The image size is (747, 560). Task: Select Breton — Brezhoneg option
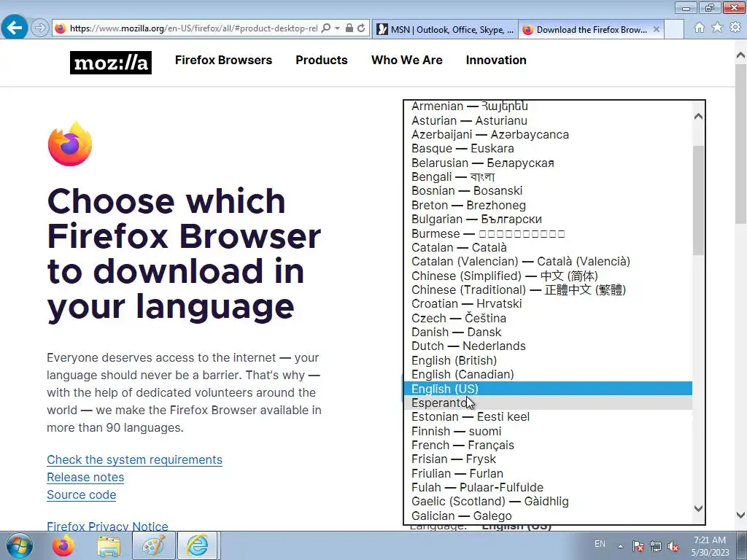[548, 205]
